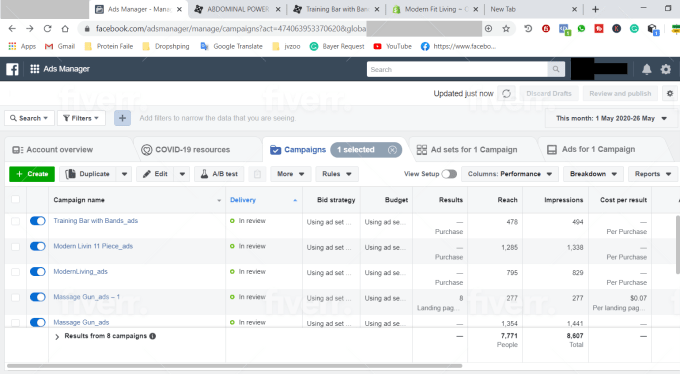
Task: Open the YouTube bookmark
Action: [393, 46]
